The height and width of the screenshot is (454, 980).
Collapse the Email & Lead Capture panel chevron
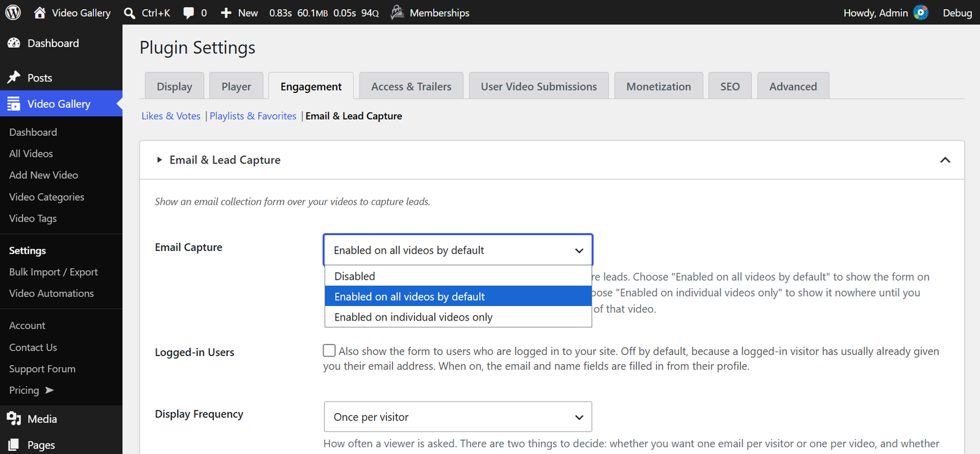[945, 160]
